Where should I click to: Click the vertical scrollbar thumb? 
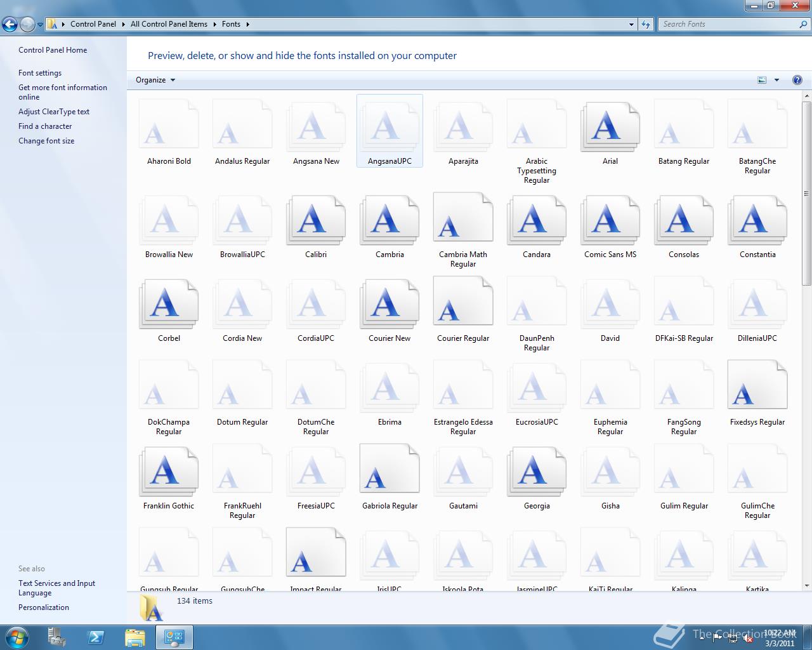click(807, 194)
